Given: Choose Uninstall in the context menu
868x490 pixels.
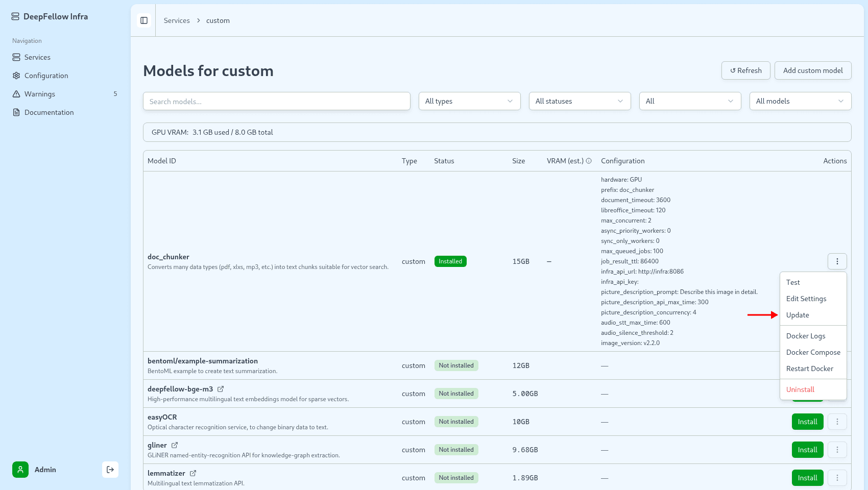Looking at the screenshot, I should click(x=813, y=389).
